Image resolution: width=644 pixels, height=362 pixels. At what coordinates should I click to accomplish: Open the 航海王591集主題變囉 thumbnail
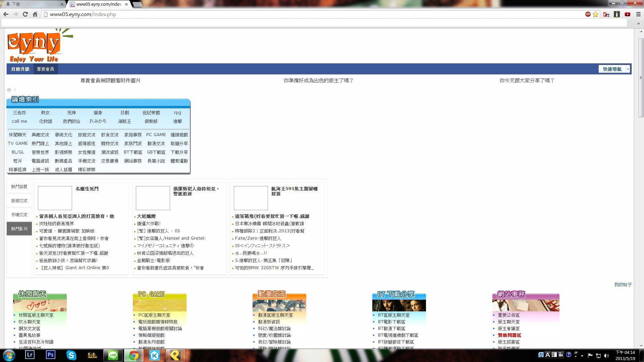(x=251, y=198)
